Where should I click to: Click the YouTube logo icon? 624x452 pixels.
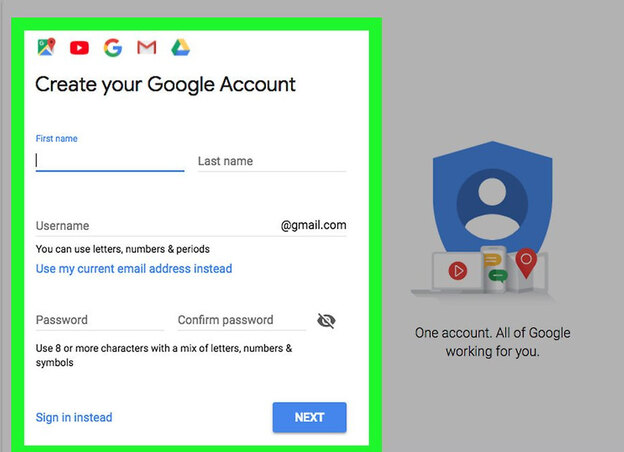[x=80, y=48]
